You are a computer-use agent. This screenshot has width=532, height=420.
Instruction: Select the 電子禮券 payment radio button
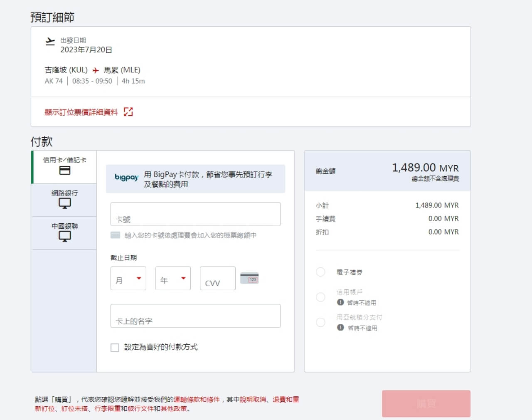coord(320,272)
